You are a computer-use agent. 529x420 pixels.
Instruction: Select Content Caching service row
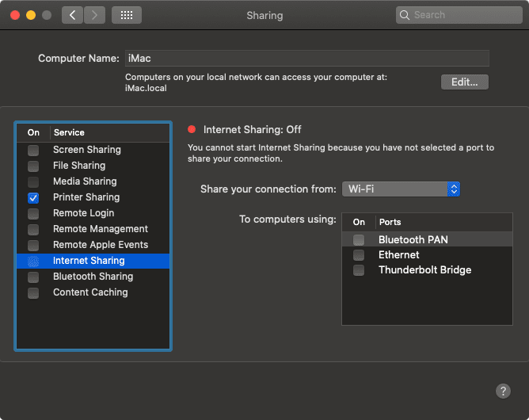pyautogui.click(x=89, y=292)
